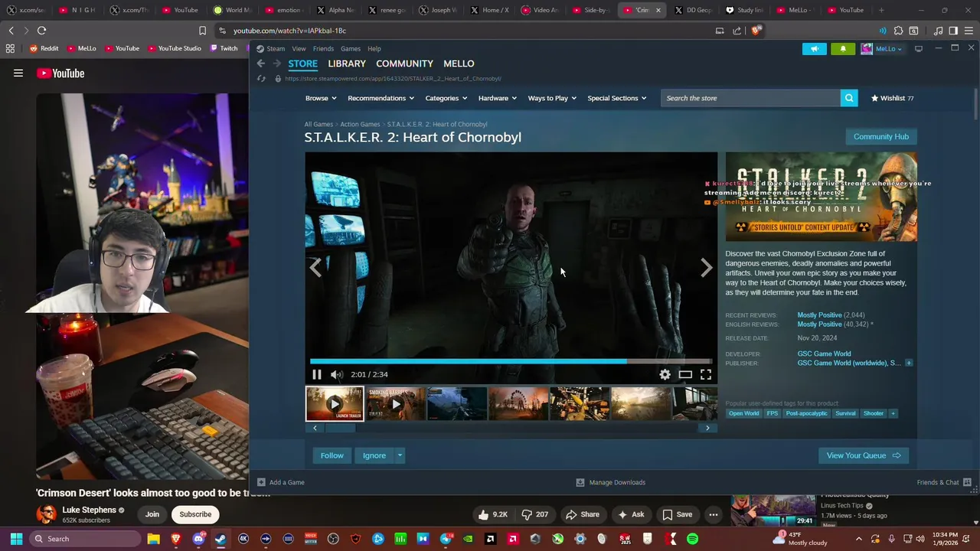Open Windows Start menu
The width and height of the screenshot is (980, 551).
pos(16,539)
